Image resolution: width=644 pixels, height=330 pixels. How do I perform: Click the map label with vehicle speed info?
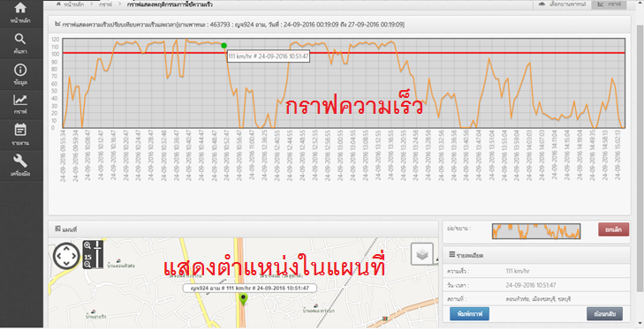(250, 289)
